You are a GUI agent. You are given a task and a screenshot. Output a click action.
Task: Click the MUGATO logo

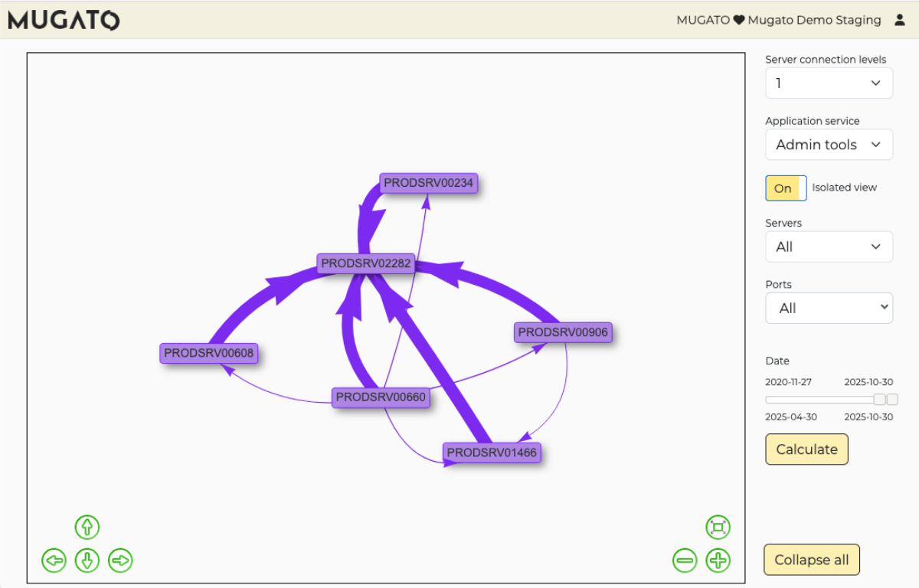coord(64,20)
